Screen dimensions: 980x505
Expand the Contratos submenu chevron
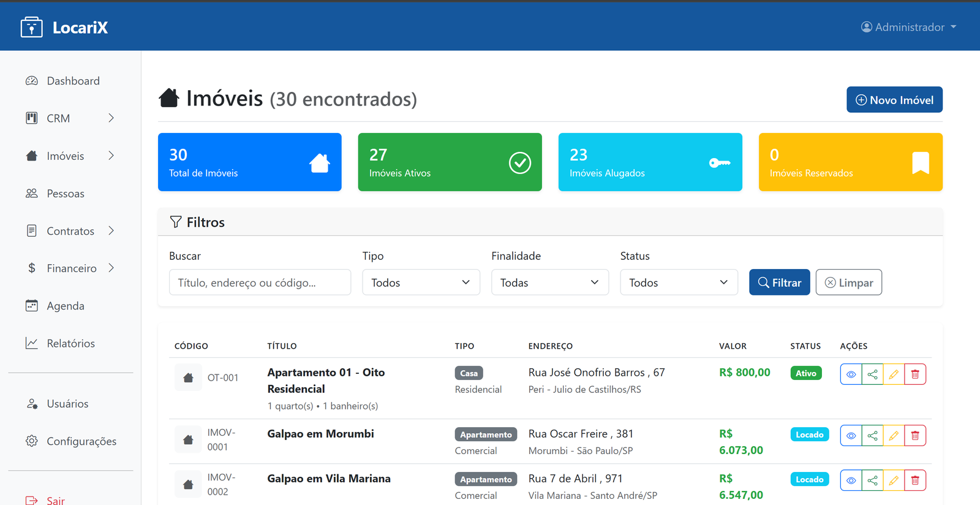tap(111, 230)
